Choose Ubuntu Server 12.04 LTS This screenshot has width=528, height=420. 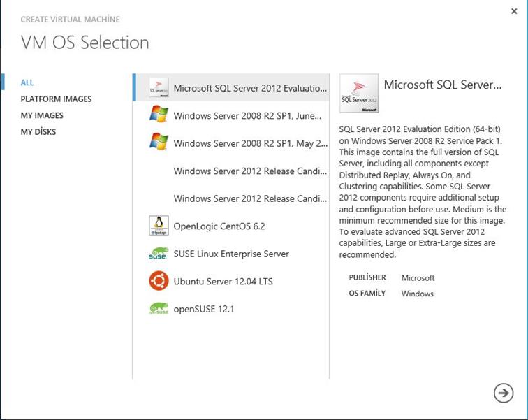(x=232, y=281)
